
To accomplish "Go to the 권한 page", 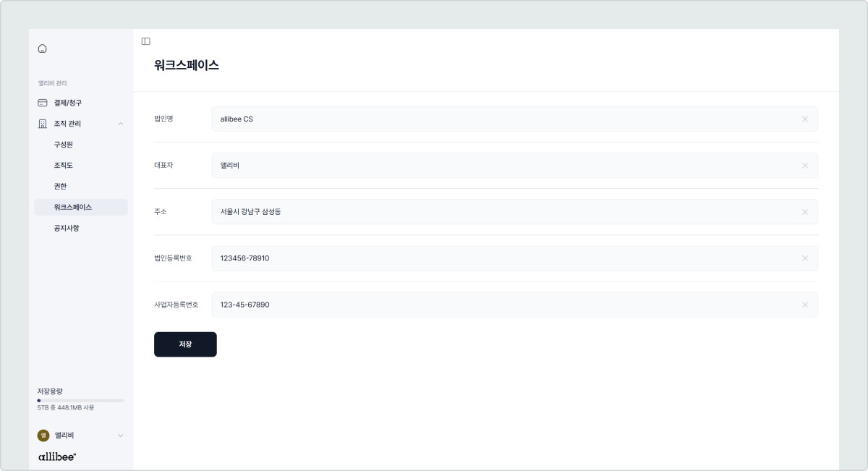I will (61, 187).
